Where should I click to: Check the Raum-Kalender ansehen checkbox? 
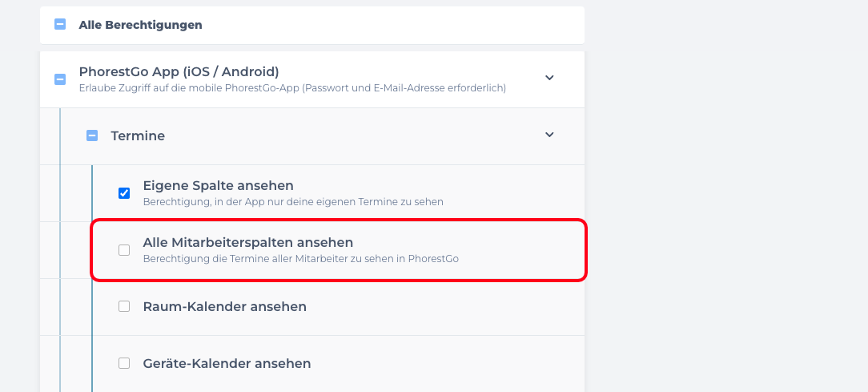[124, 306]
